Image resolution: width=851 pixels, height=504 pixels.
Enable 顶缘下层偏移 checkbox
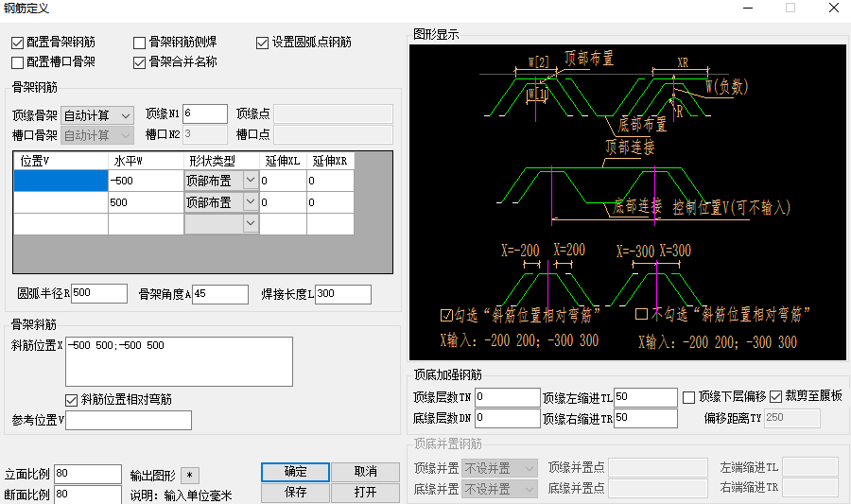click(688, 397)
